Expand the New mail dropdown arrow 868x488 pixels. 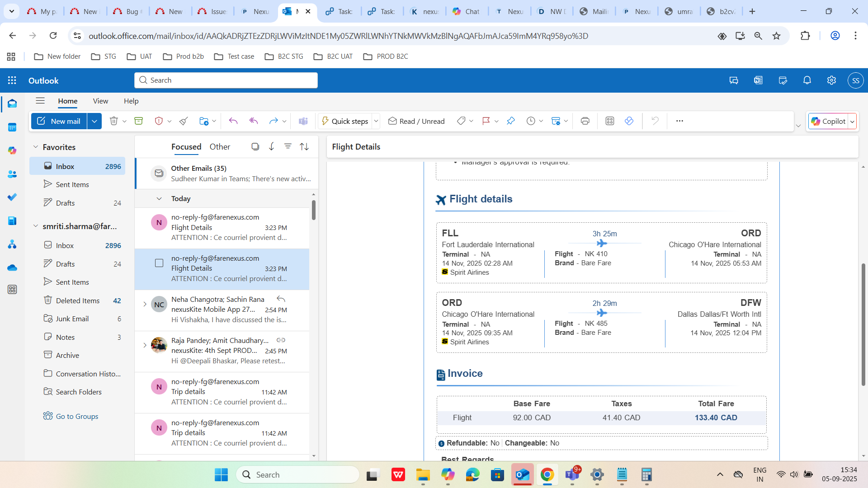click(94, 121)
